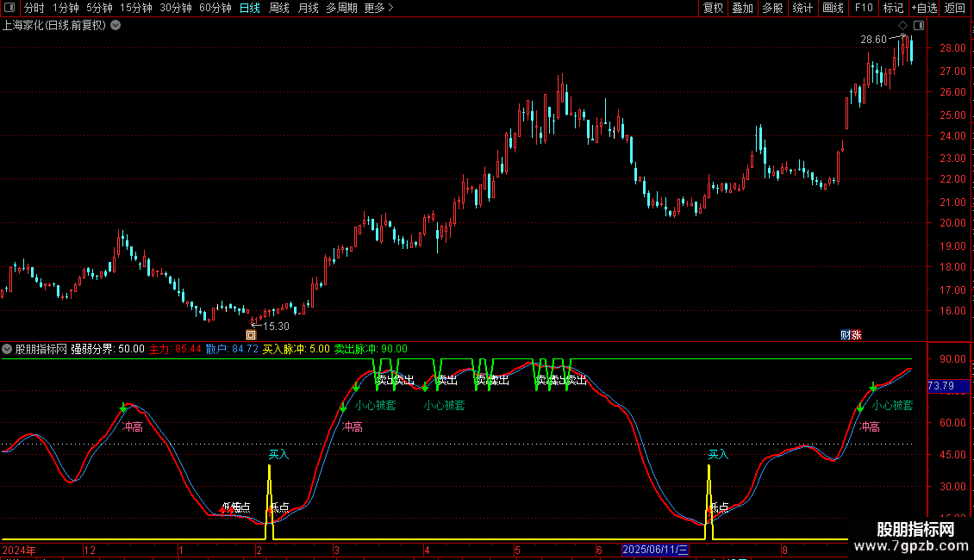This screenshot has width=974, height=560.
Task: Open the 统计 statistics tool
Action: point(802,8)
